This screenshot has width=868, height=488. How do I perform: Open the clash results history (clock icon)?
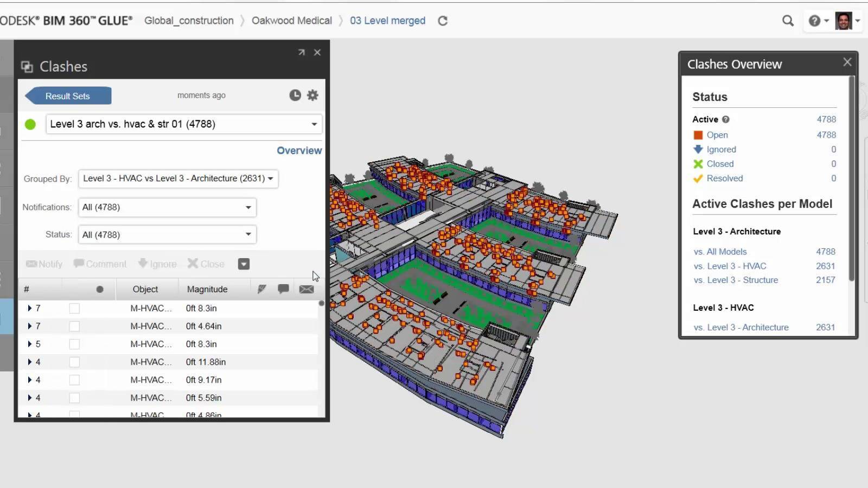coord(294,95)
